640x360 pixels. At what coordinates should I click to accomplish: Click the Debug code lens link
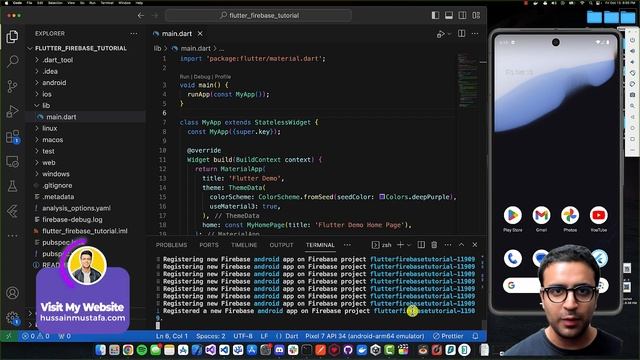[x=202, y=77]
